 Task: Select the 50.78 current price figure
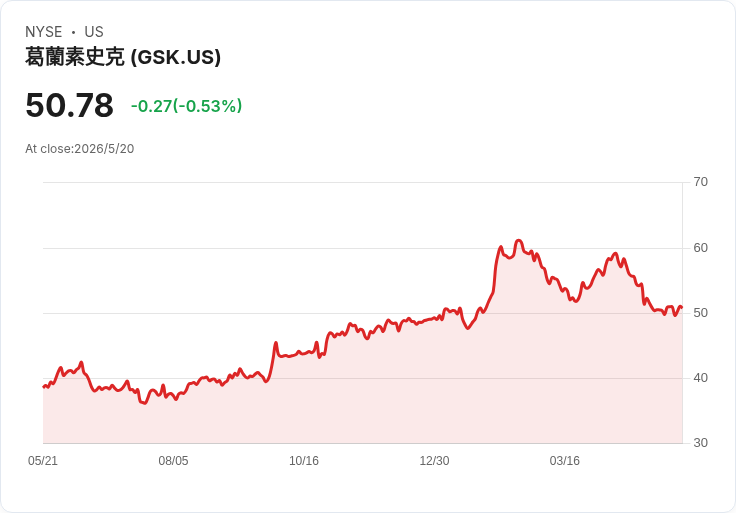(x=69, y=105)
